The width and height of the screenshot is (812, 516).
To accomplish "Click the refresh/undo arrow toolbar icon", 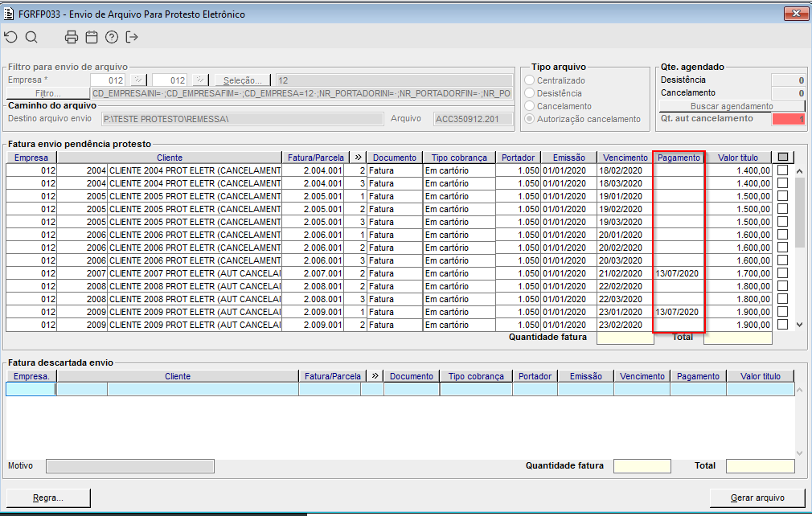I will (x=10, y=37).
